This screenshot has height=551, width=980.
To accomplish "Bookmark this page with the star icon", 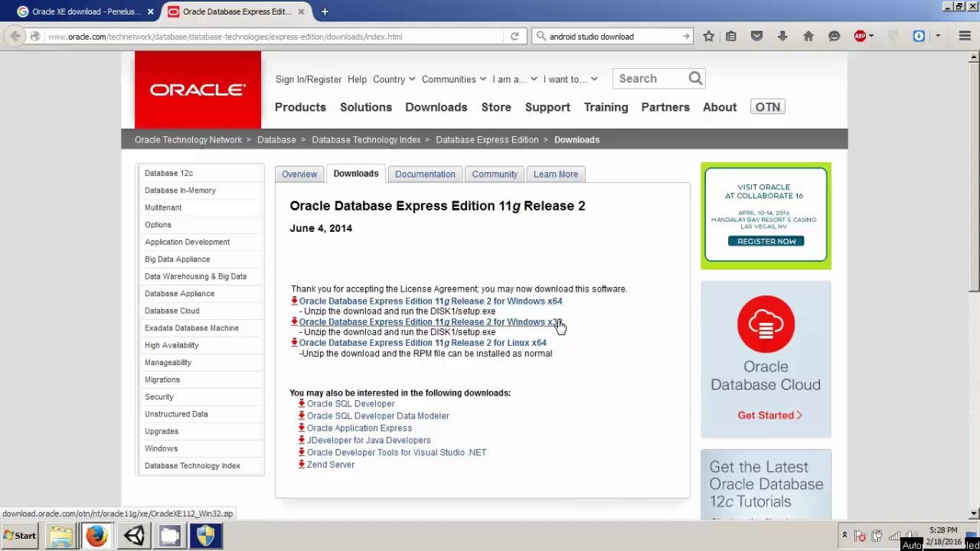I will point(709,36).
